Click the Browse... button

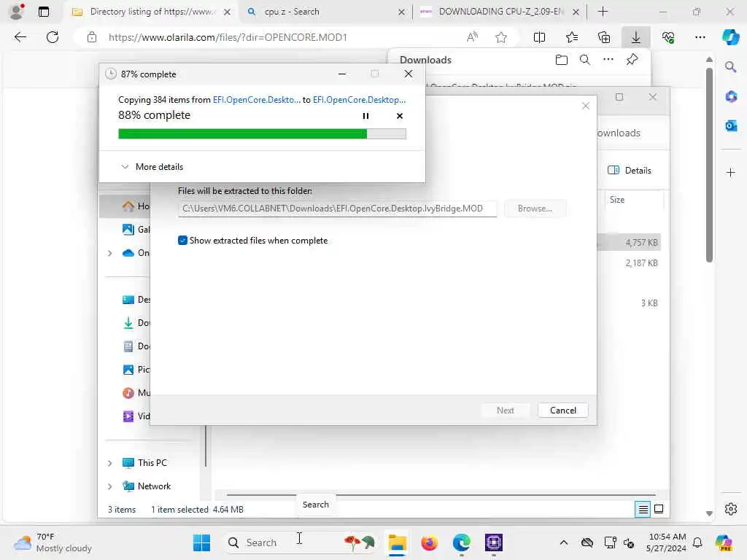click(535, 209)
